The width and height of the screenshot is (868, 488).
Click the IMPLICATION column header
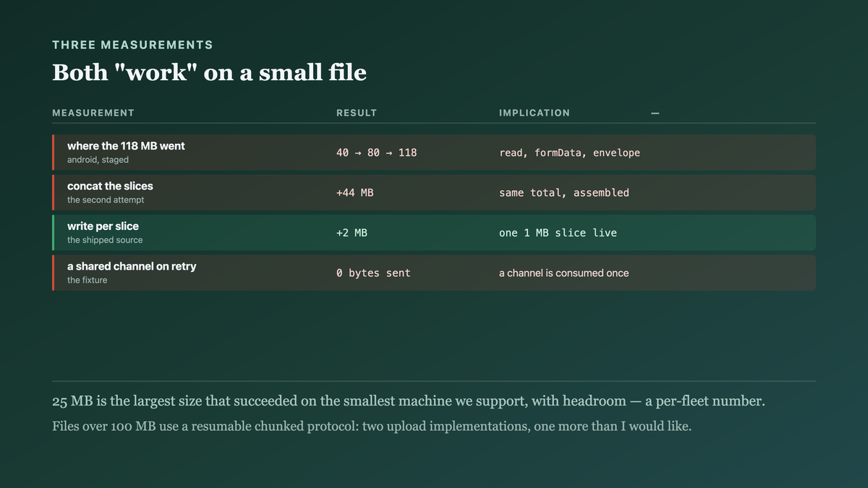535,113
